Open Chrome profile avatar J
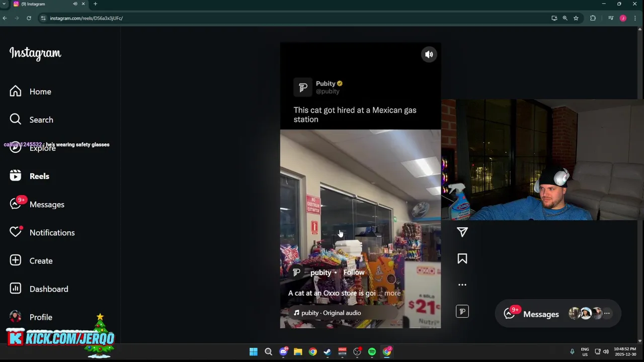 pyautogui.click(x=623, y=18)
